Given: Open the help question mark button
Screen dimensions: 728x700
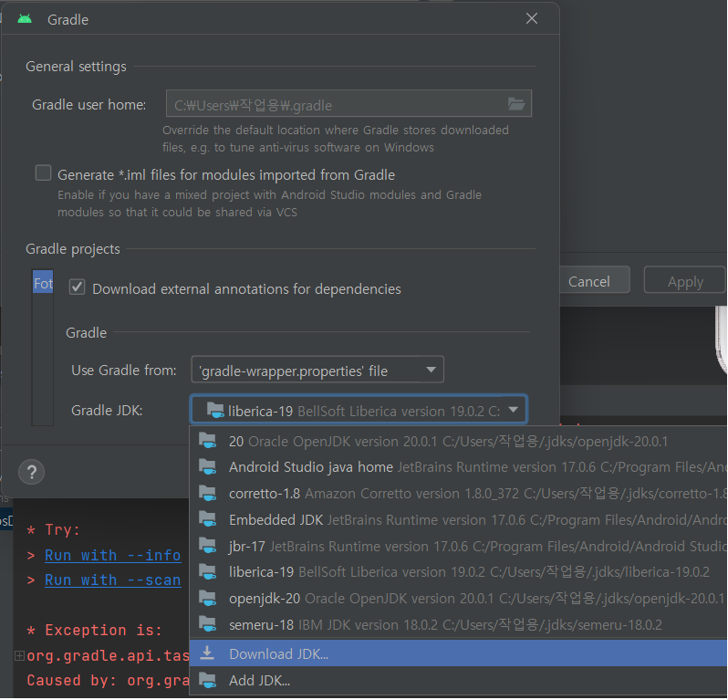Looking at the screenshot, I should [32, 473].
